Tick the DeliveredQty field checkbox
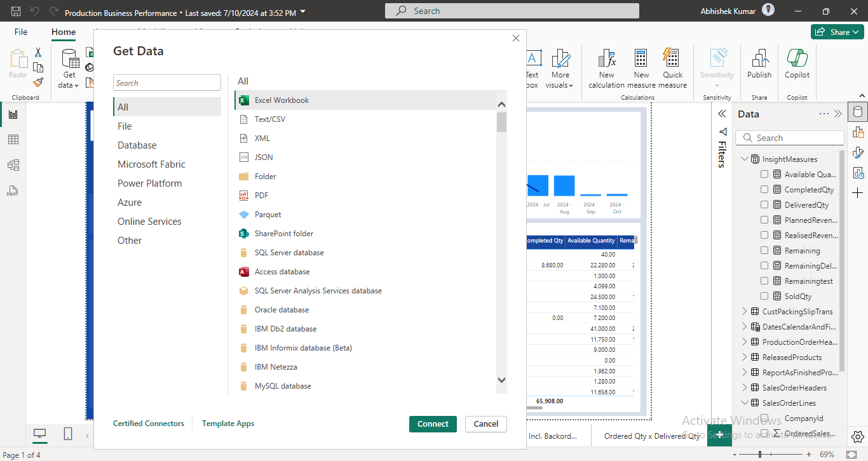Viewport: 868px width, 461px height. 764,204
